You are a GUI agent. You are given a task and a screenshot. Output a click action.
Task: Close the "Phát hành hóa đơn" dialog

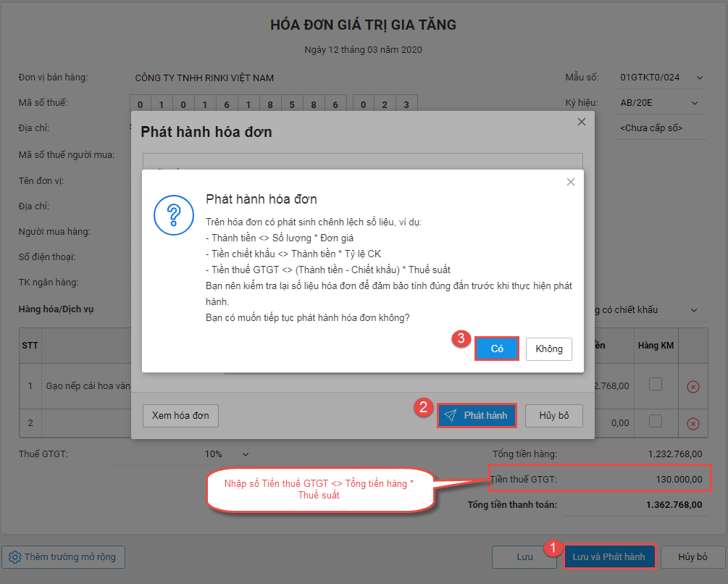pos(581,122)
